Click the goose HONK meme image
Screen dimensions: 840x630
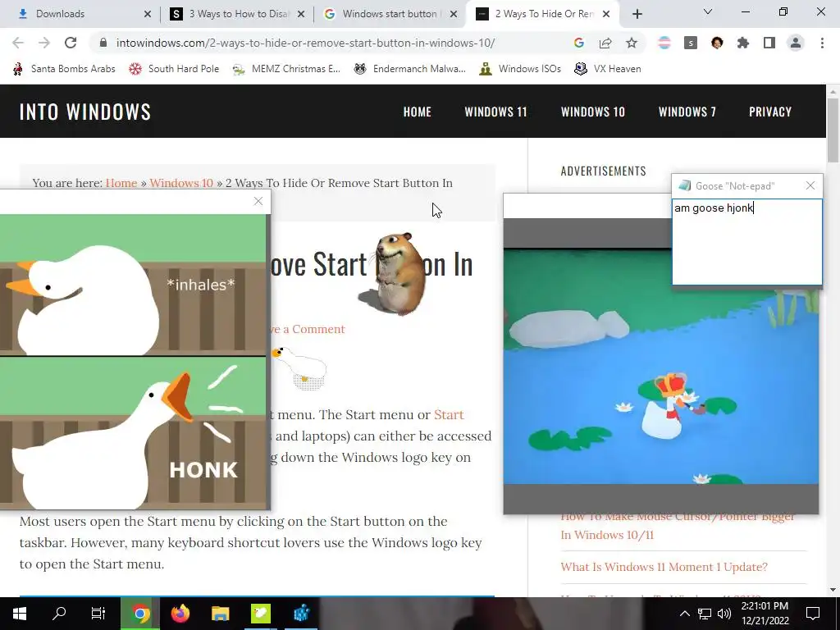[x=133, y=362]
